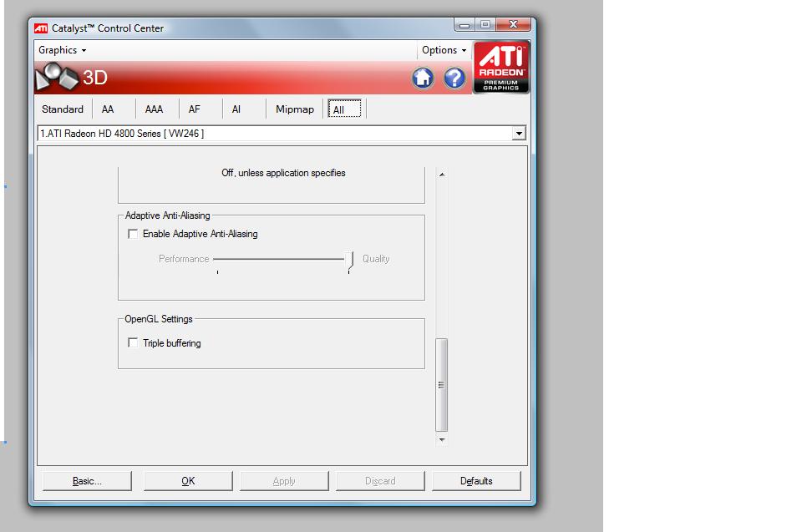Click the Adaptive Anti-Aliasing group title
Image resolution: width=802 pixels, height=532 pixels.
167,215
